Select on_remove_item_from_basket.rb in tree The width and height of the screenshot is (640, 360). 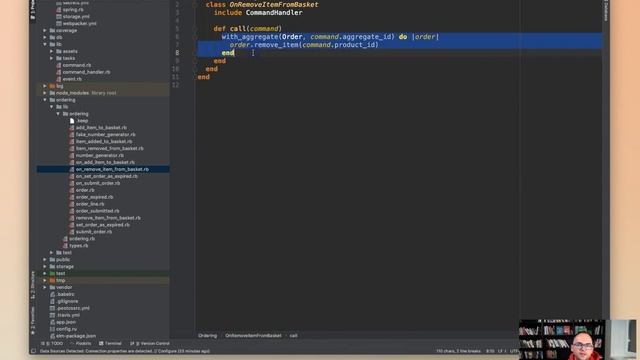point(103,169)
